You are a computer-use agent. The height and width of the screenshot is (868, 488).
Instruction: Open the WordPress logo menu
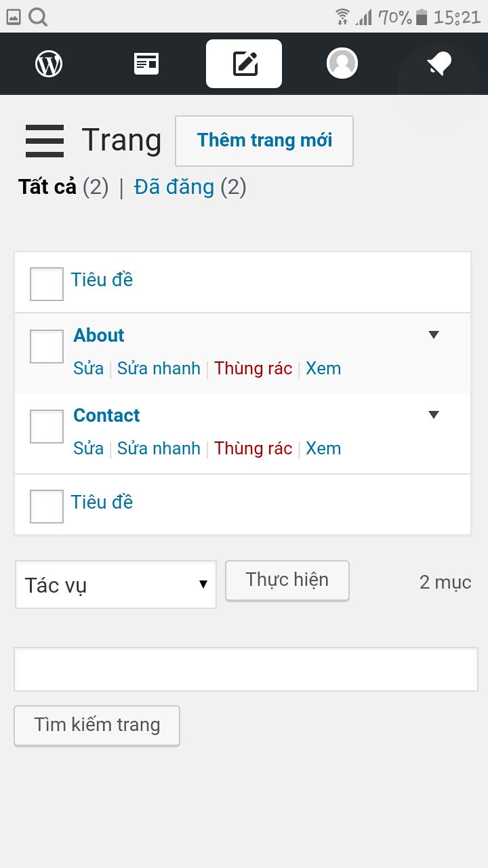coord(49,64)
